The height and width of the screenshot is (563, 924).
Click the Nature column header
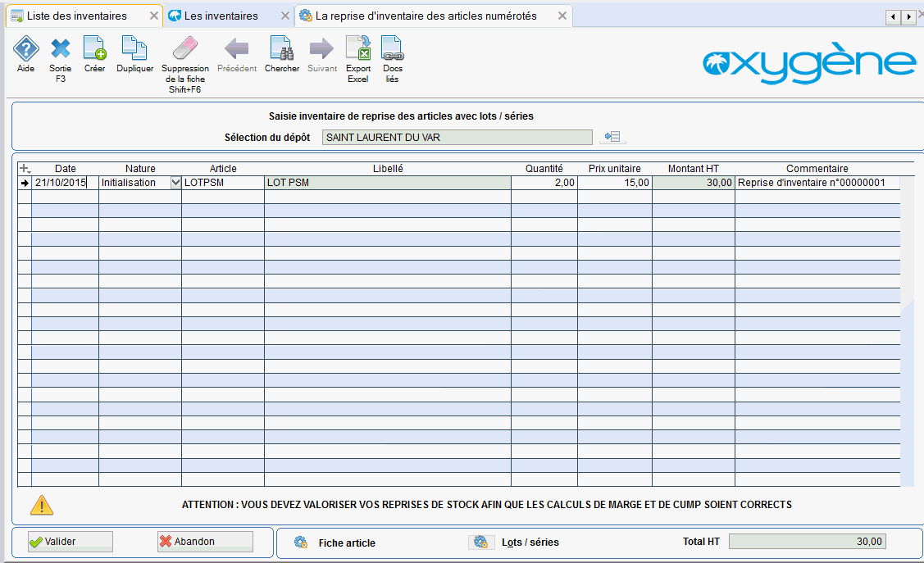pos(140,169)
